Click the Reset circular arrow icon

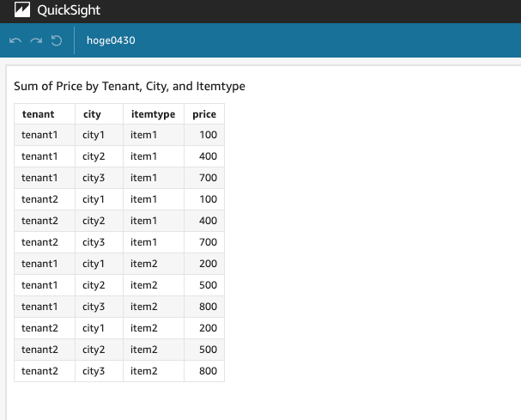(x=57, y=40)
